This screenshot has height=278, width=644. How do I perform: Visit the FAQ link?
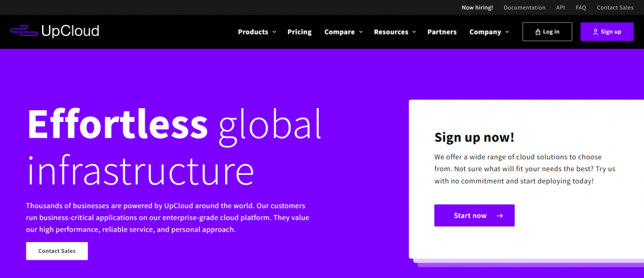coord(580,8)
